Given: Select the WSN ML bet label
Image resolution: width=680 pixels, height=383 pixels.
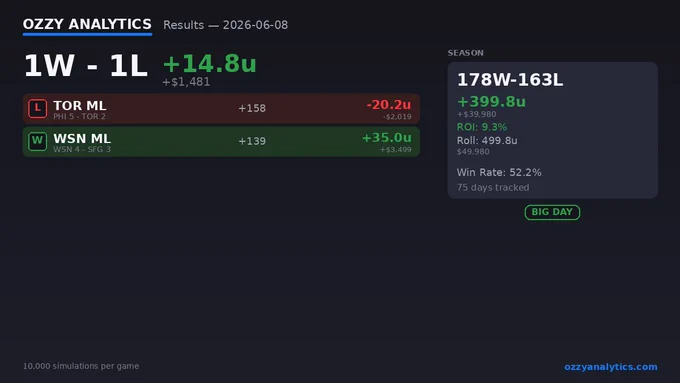Looking at the screenshot, I should coord(82,138).
